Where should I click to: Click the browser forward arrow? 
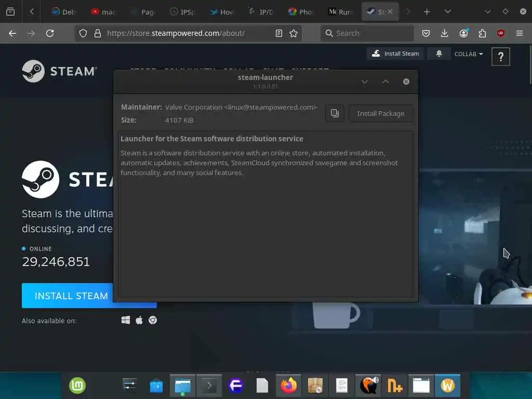click(x=31, y=33)
